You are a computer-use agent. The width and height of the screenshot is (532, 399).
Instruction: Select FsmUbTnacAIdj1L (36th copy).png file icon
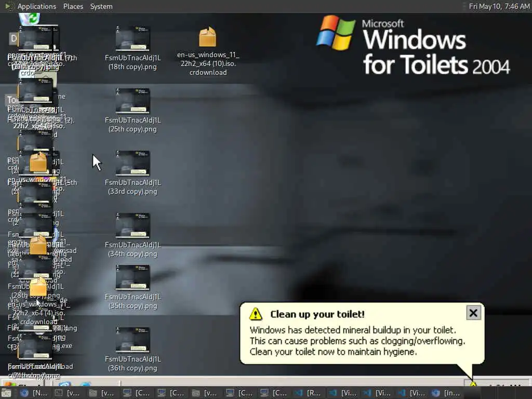132,340
